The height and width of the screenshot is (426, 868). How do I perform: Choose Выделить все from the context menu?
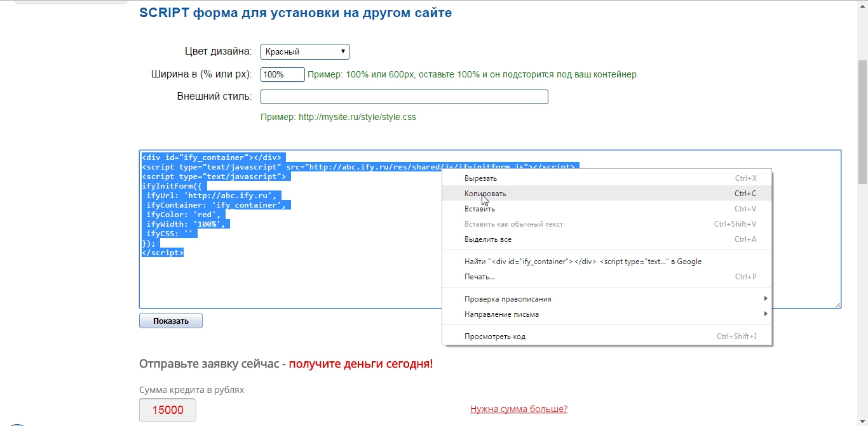[607, 239]
